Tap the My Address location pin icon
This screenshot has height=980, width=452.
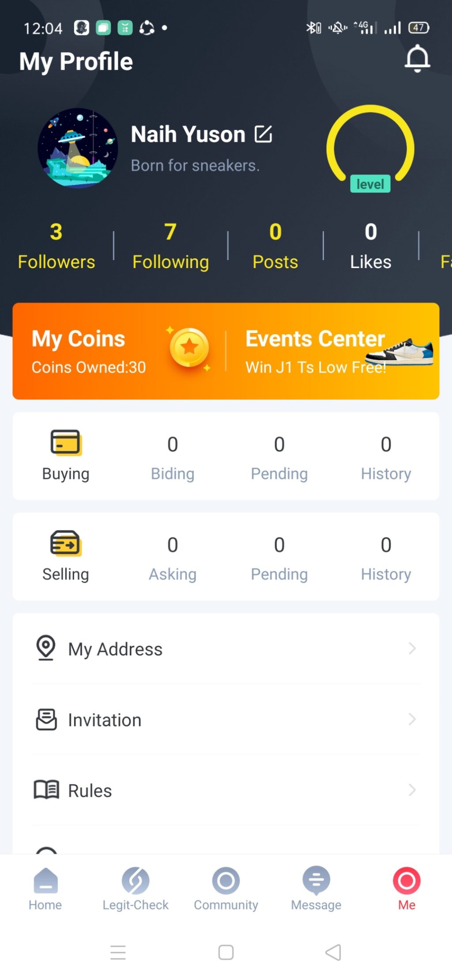point(46,648)
